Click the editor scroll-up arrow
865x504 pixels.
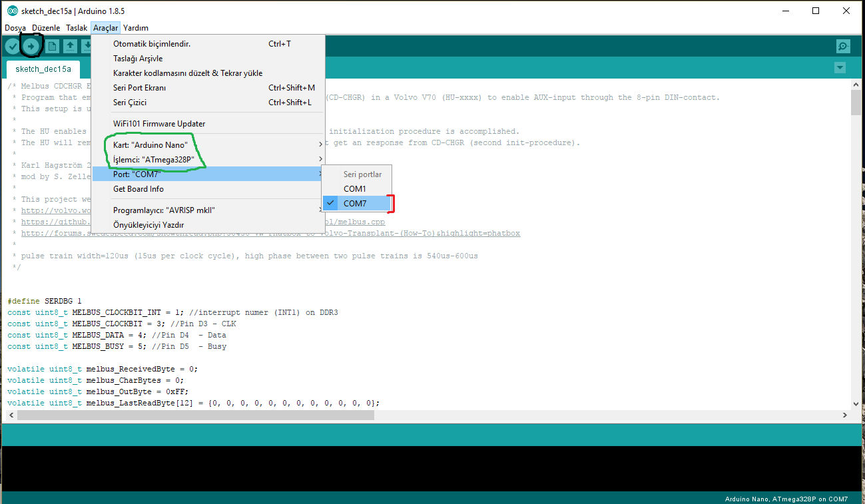point(856,86)
